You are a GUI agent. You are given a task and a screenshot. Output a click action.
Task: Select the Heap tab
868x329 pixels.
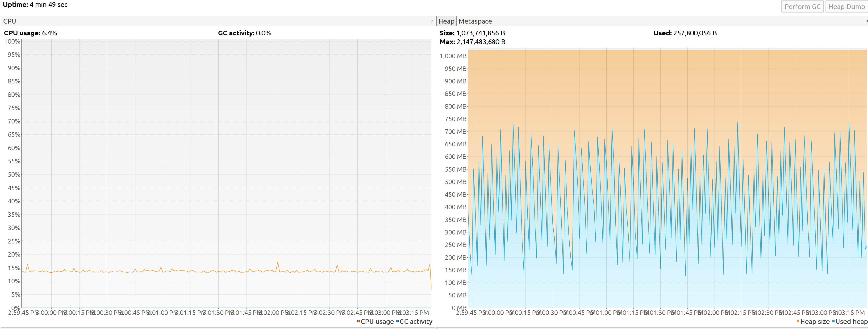[446, 21]
